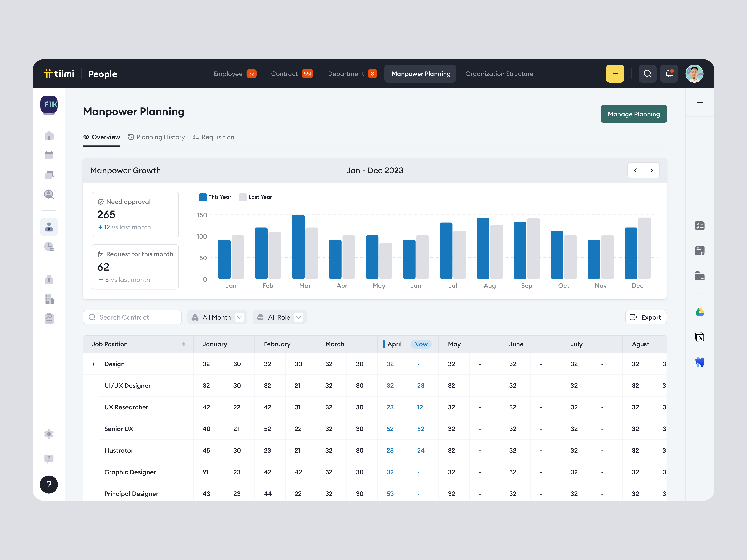The image size is (747, 560).
Task: Toggle the Last Year legend item
Action: click(x=255, y=197)
